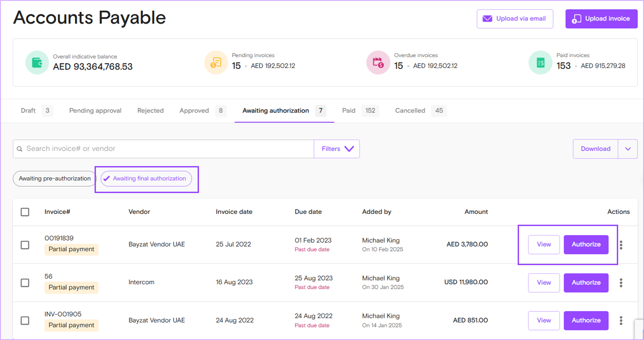644x340 pixels.
Task: Authorize the Intercom invoice
Action: pyautogui.click(x=586, y=283)
